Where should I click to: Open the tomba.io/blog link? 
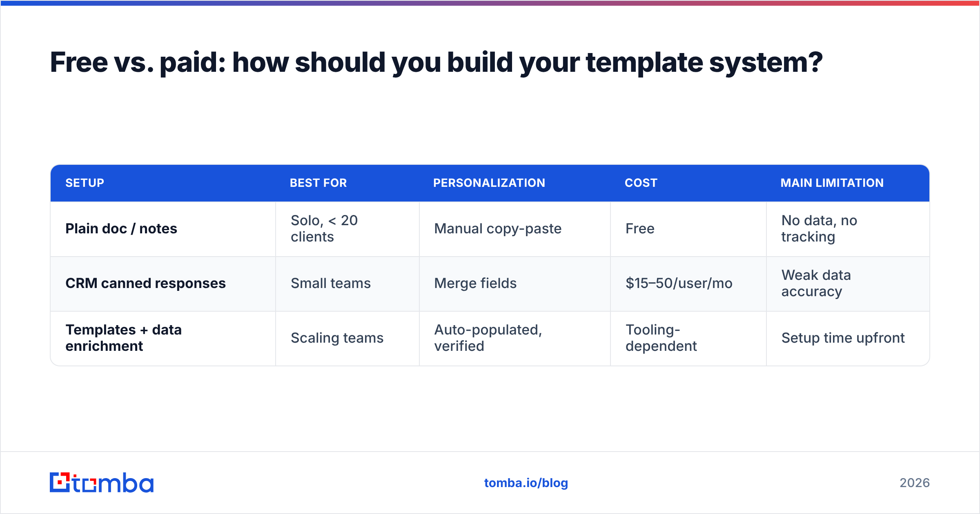(526, 483)
